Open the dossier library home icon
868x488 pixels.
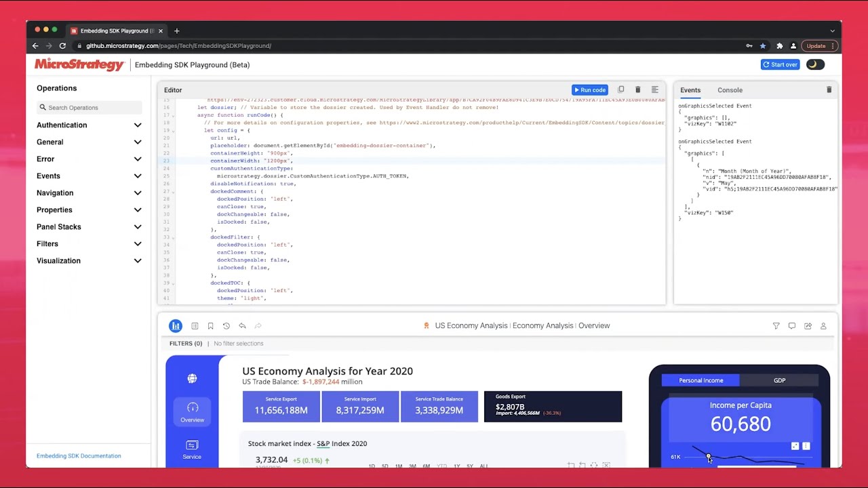176,326
